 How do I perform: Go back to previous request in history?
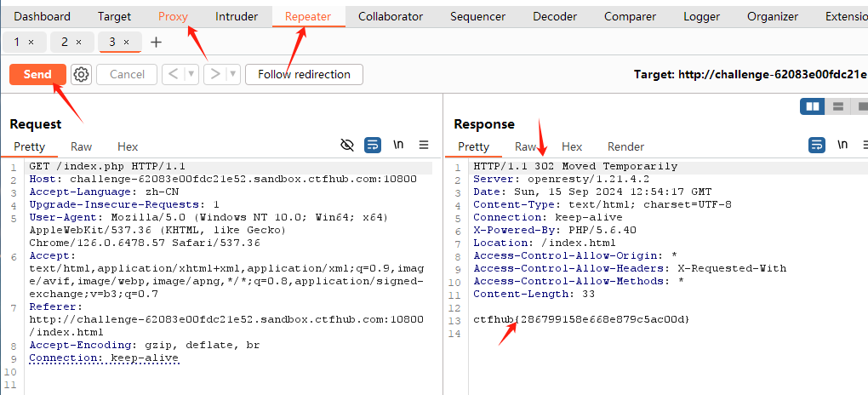(x=174, y=74)
